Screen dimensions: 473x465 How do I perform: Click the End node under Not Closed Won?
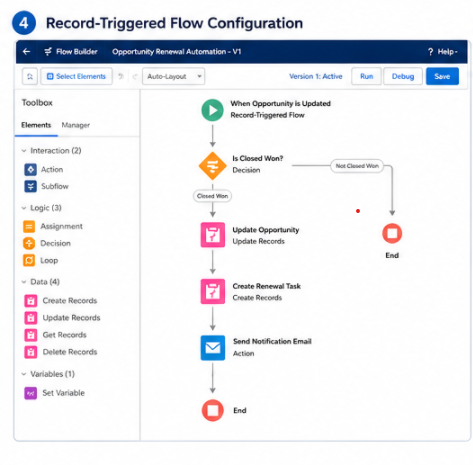[392, 233]
